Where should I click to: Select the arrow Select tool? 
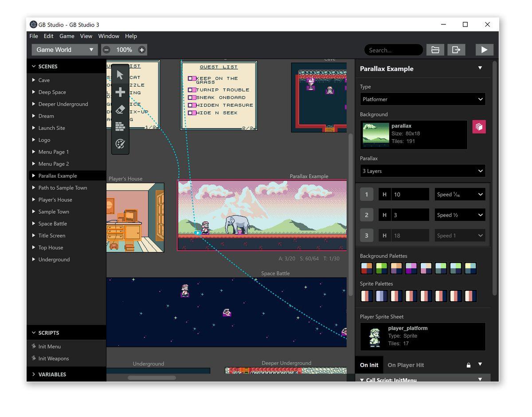[x=120, y=75]
